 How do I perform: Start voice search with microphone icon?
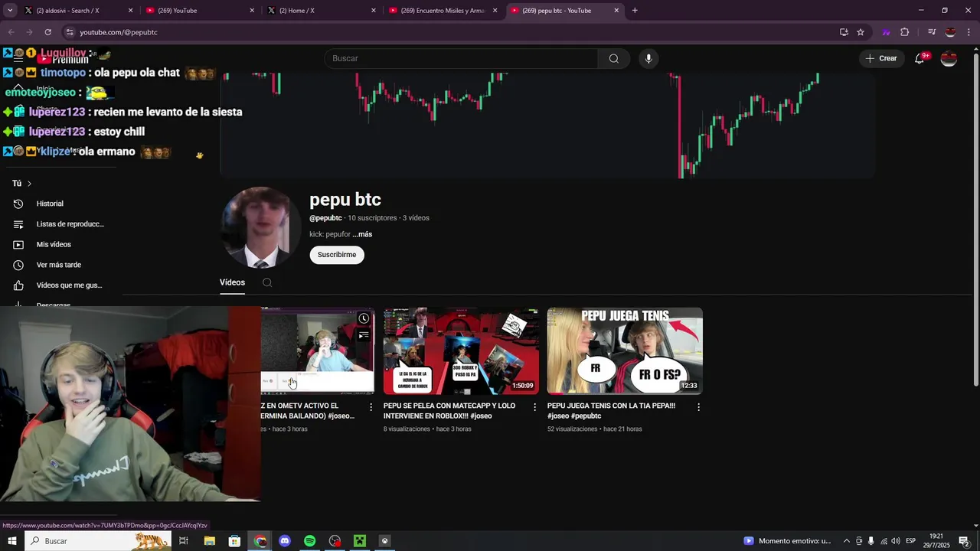[x=648, y=59]
